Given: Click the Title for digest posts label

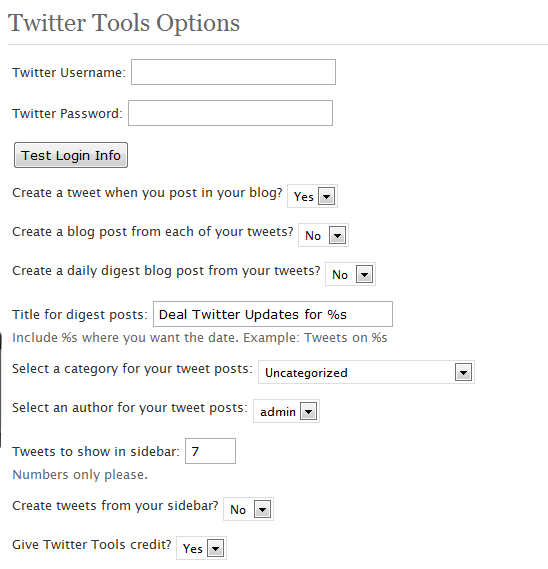Looking at the screenshot, I should pyautogui.click(x=80, y=315).
